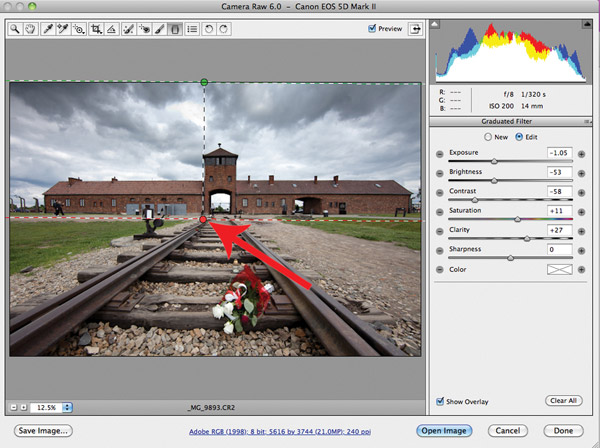The width and height of the screenshot is (600, 448).
Task: Decrease Clarity with its minus button
Action: (x=440, y=231)
